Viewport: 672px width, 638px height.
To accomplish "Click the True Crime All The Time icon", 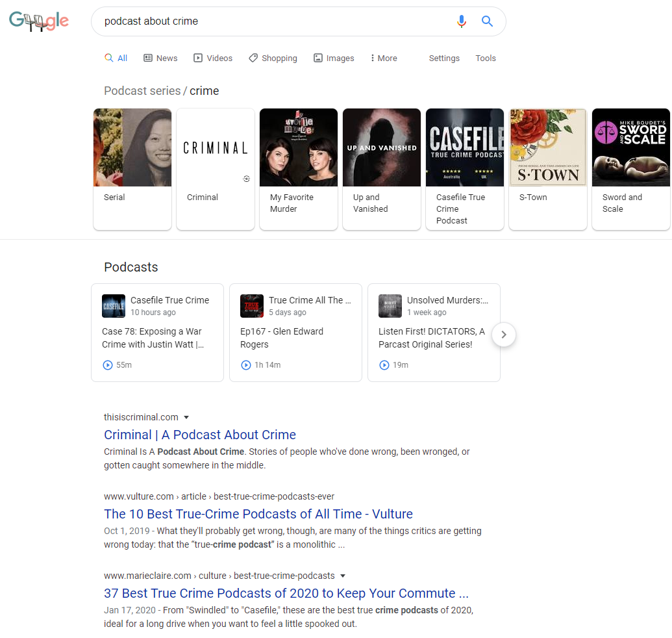I will [252, 306].
